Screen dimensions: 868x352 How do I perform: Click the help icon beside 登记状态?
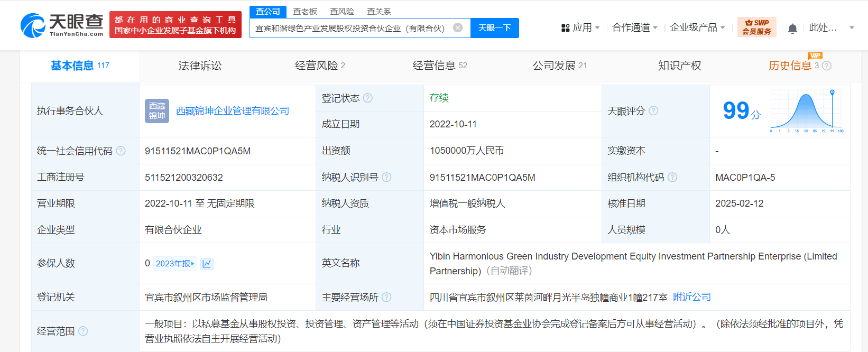[368, 98]
